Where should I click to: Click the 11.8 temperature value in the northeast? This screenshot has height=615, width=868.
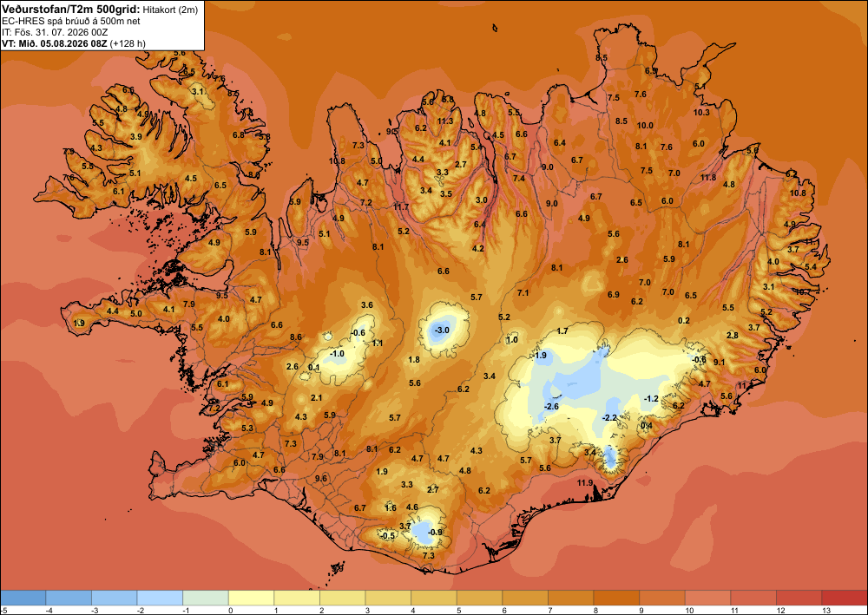(708, 178)
